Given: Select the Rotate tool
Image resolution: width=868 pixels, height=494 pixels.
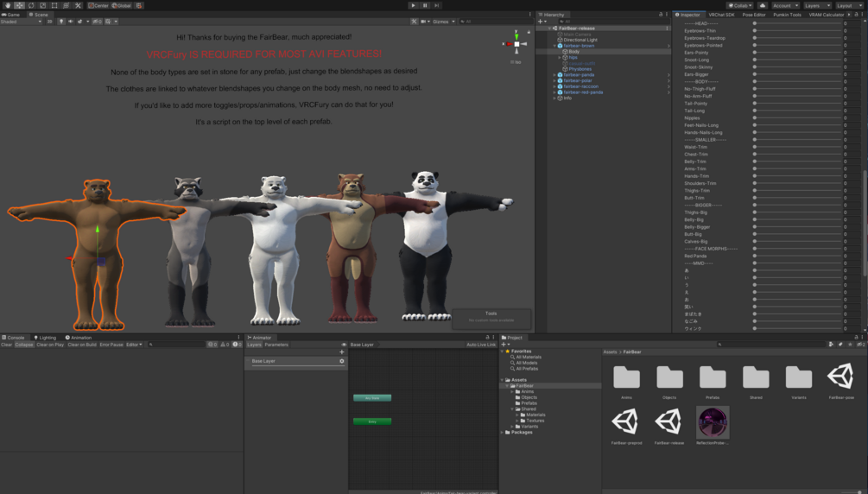Looking at the screenshot, I should [31, 5].
